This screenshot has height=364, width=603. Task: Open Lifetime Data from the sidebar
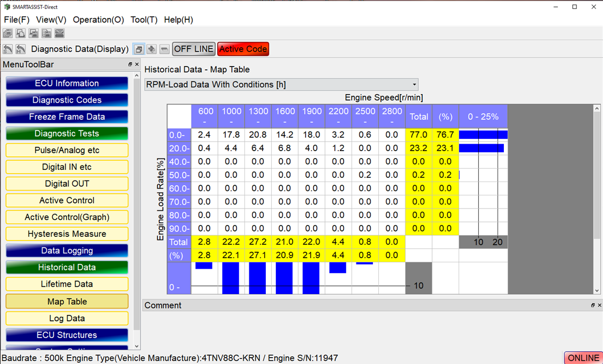(x=67, y=284)
